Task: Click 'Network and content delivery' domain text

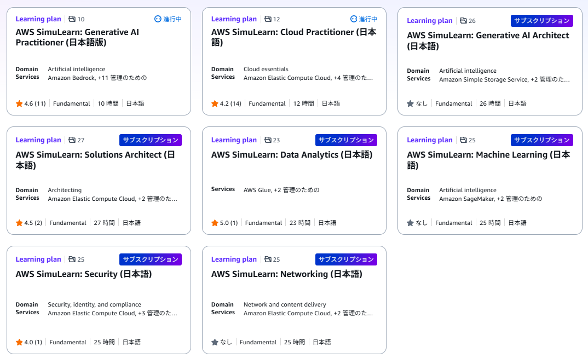Action: click(285, 304)
